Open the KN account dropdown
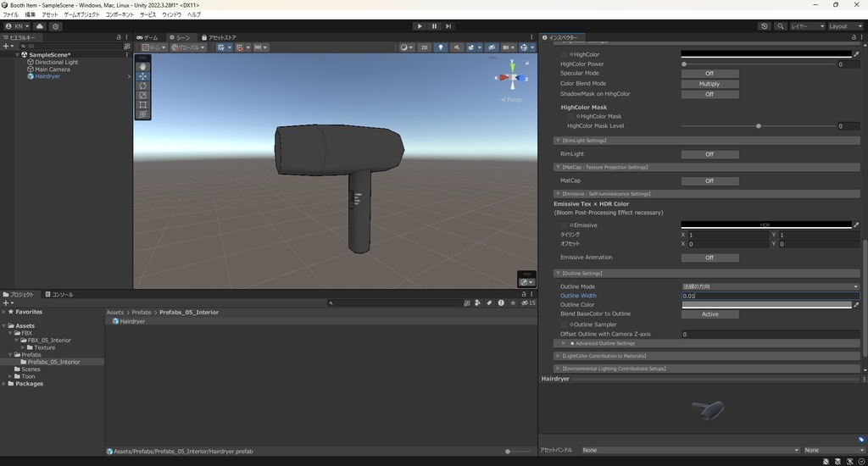The image size is (868, 466). tap(17, 26)
